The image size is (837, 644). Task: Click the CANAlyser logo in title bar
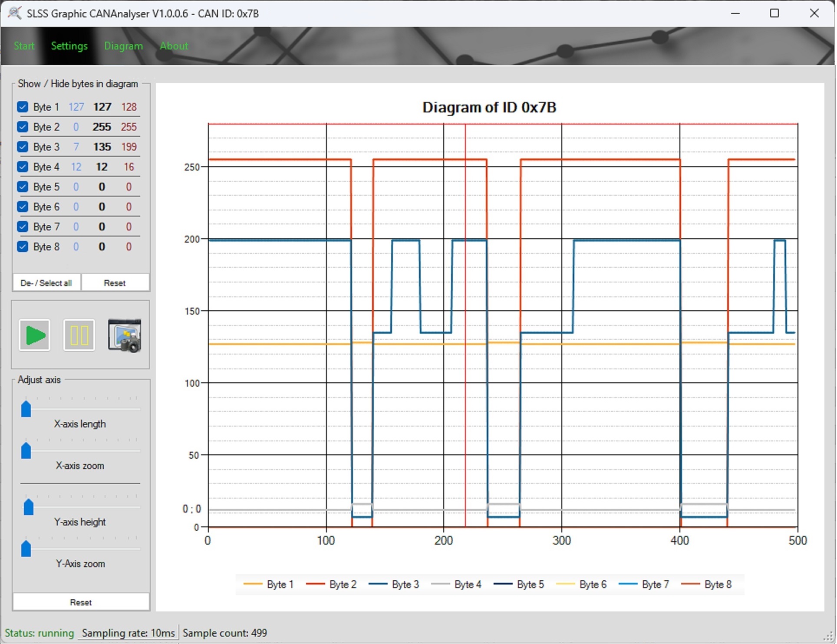tap(15, 13)
